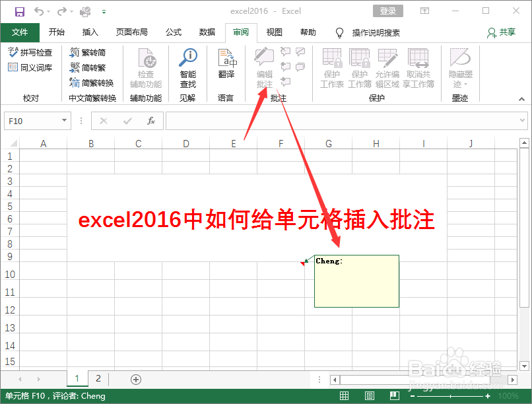Click the horizontal scrollbar left arrow
This screenshot has height=404, width=532.
pos(335,380)
